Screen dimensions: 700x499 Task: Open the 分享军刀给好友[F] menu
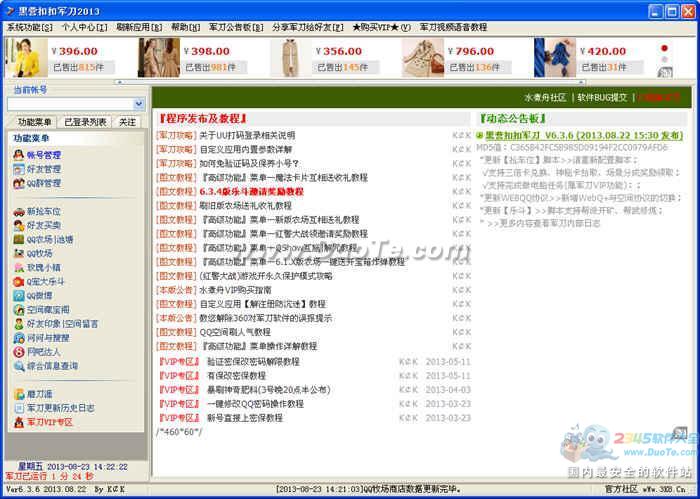pos(308,27)
